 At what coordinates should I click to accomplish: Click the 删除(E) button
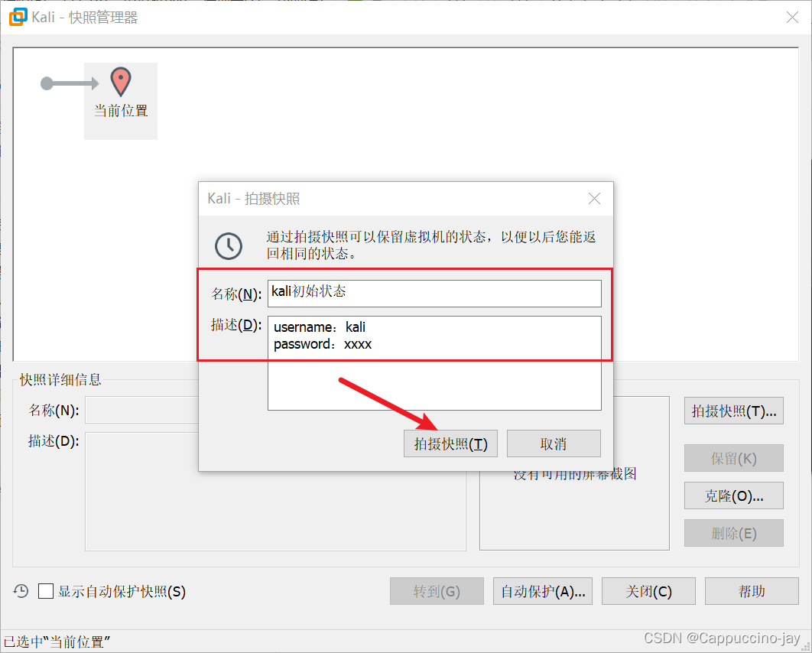tap(734, 534)
